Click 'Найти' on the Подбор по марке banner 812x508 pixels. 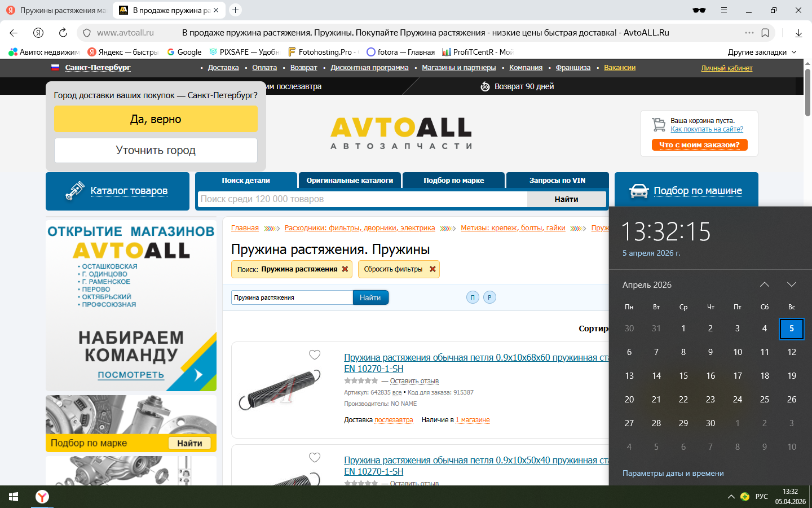click(x=189, y=443)
